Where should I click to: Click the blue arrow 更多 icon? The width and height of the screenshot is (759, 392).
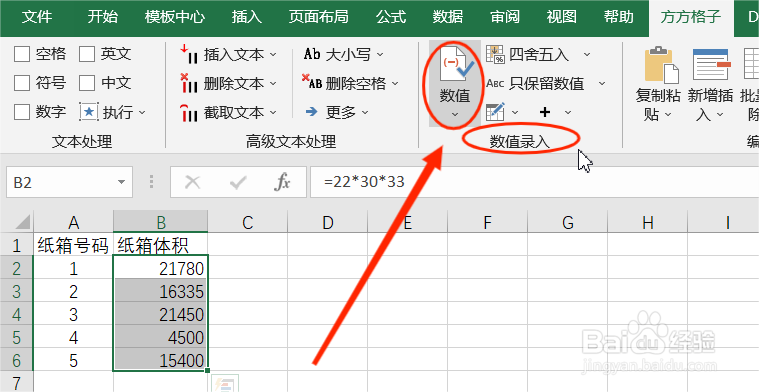311,112
